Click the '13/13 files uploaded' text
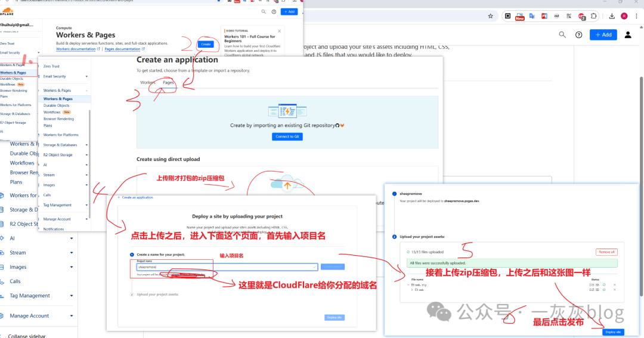The width and height of the screenshot is (644, 338). click(428, 252)
